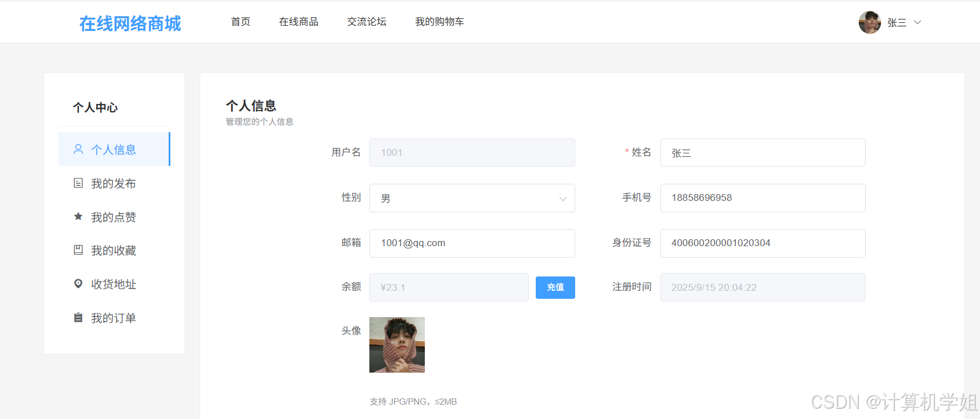Open 交流论坛 from the navigation bar

366,22
